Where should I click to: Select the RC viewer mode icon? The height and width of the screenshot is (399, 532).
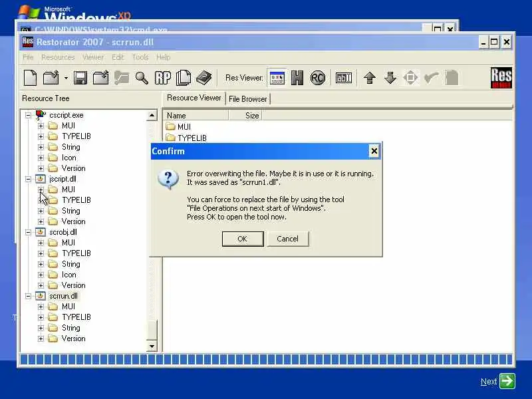pyautogui.click(x=318, y=78)
